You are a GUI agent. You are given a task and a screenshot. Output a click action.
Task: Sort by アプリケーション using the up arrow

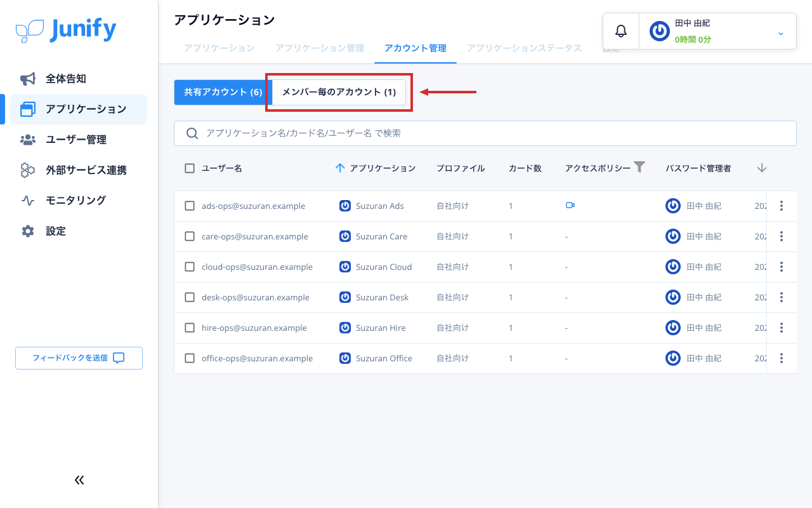pos(340,168)
